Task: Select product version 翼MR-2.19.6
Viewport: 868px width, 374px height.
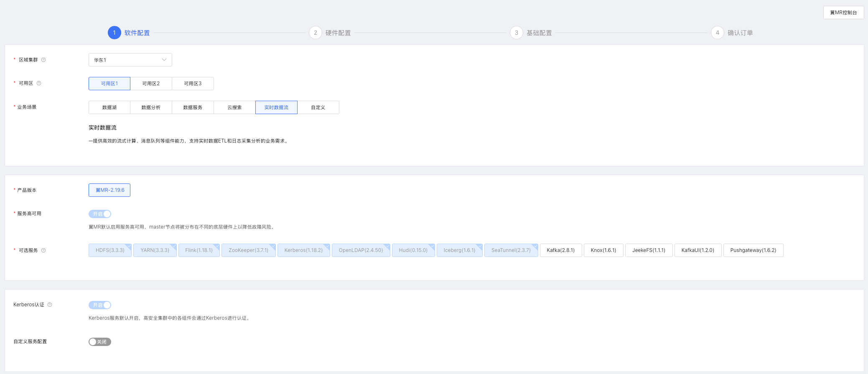Action: pos(109,190)
